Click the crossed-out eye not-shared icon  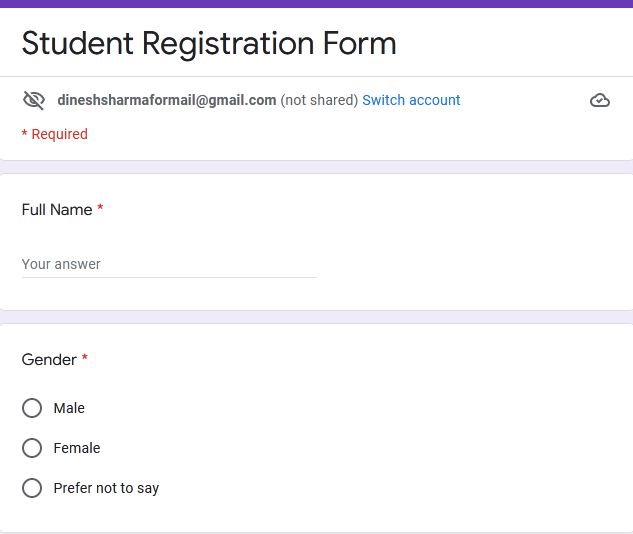(34, 100)
